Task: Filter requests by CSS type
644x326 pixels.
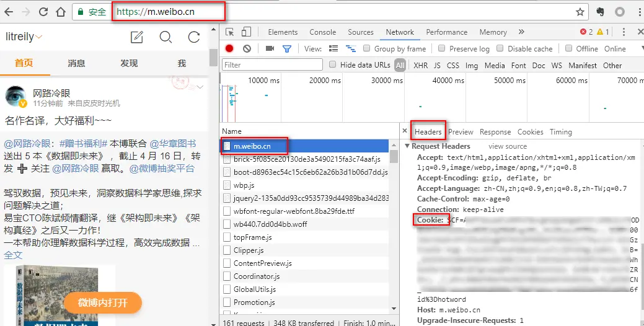Action: (453, 65)
